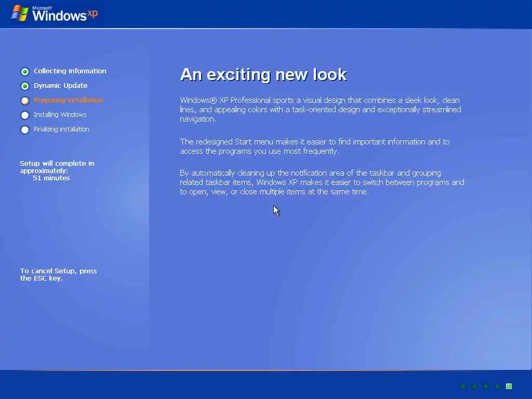Click the 'Collecting information' step indicator

(25, 71)
